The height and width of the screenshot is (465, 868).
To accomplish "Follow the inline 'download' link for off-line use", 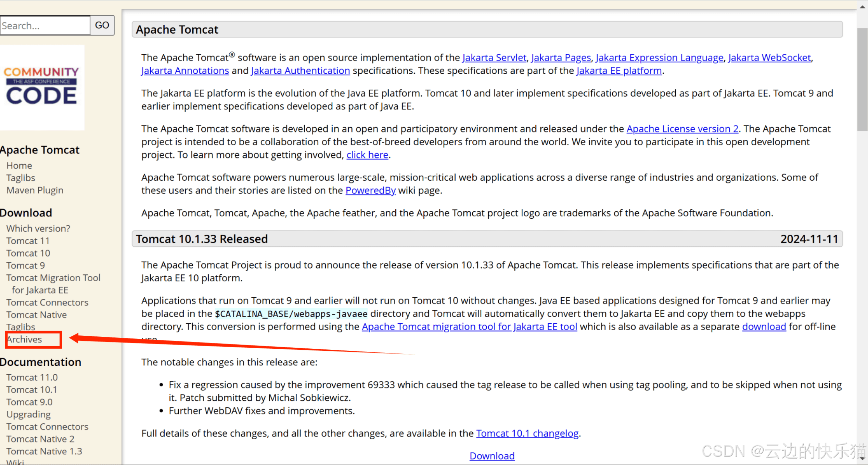I will coord(764,326).
